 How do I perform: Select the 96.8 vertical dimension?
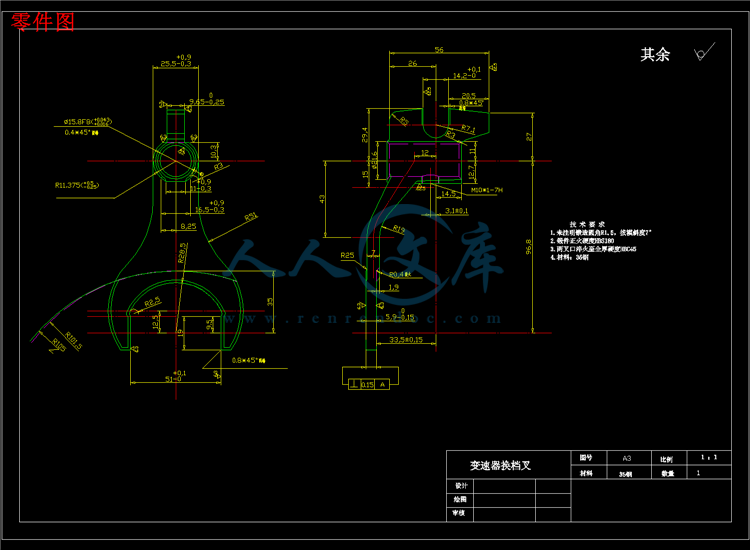click(x=529, y=247)
